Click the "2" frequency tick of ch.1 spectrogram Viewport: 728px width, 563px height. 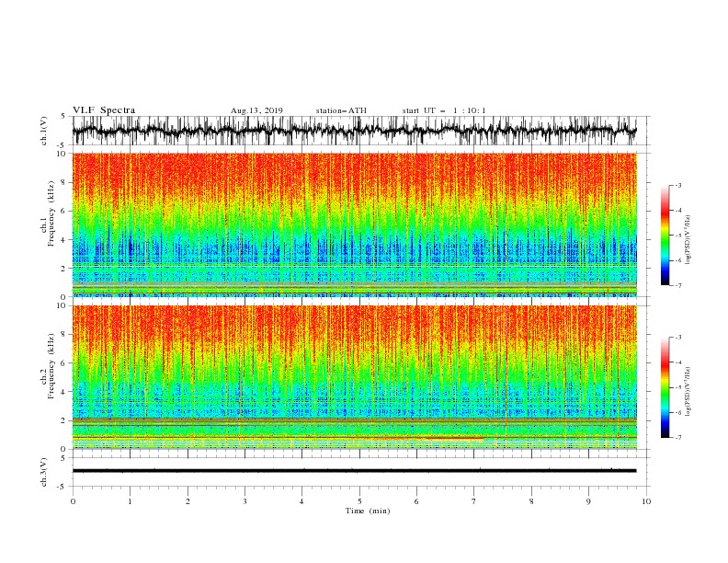63,269
